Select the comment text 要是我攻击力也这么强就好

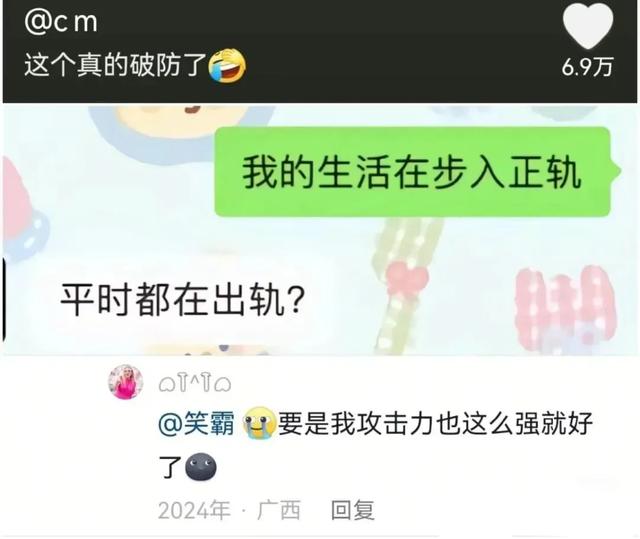click(435, 424)
